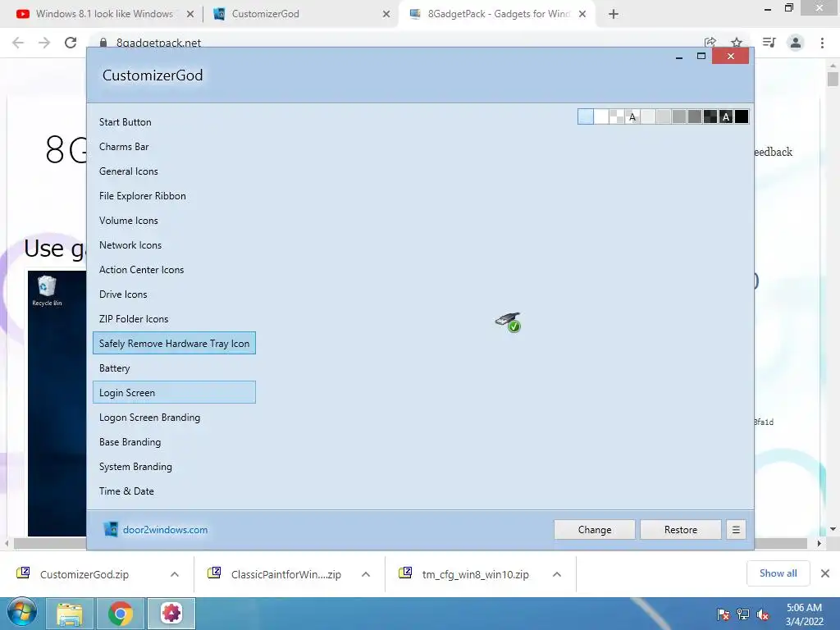840x630 pixels.
Task: Open File Explorer from the taskbar
Action: (x=70, y=614)
